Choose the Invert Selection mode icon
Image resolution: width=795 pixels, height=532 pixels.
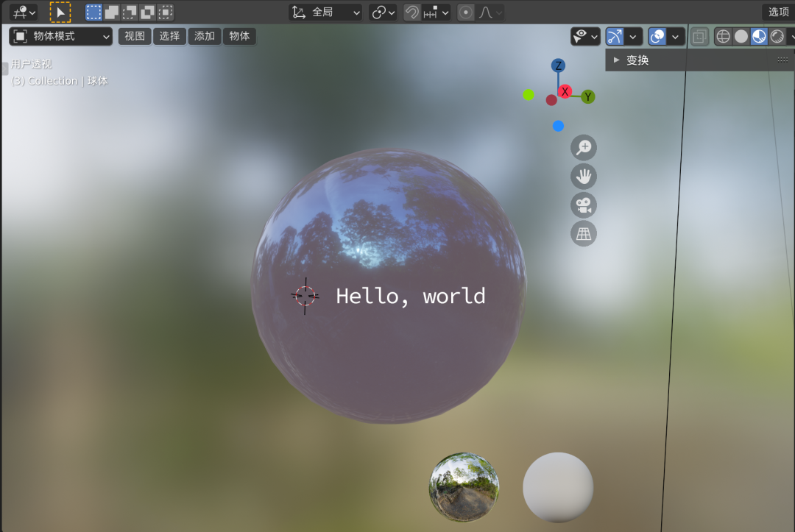pyautogui.click(x=147, y=13)
